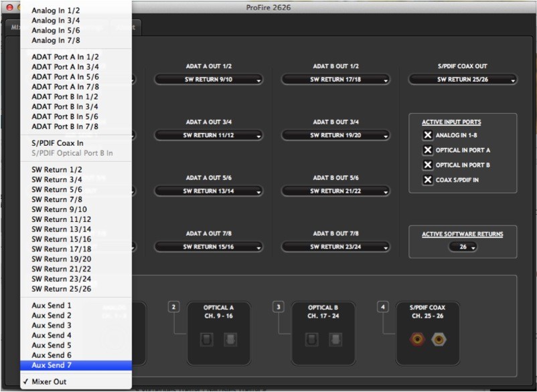Image resolution: width=537 pixels, height=392 pixels.
Task: Pick Aux Send 3 from the menu
Action: (x=76, y=325)
